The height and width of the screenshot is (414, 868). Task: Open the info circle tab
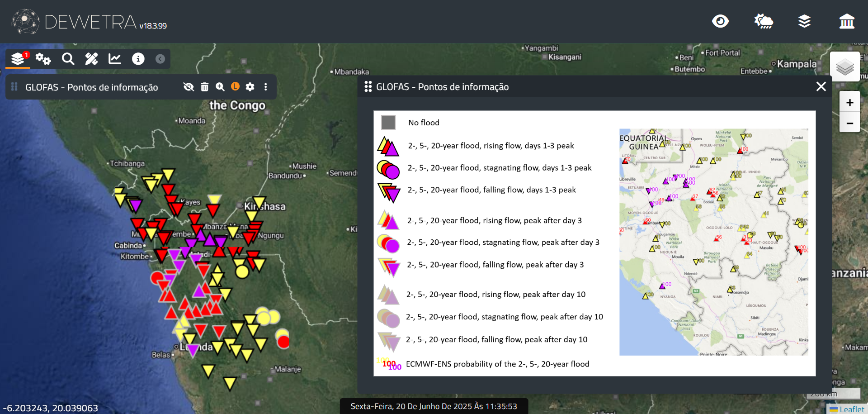pyautogui.click(x=138, y=59)
